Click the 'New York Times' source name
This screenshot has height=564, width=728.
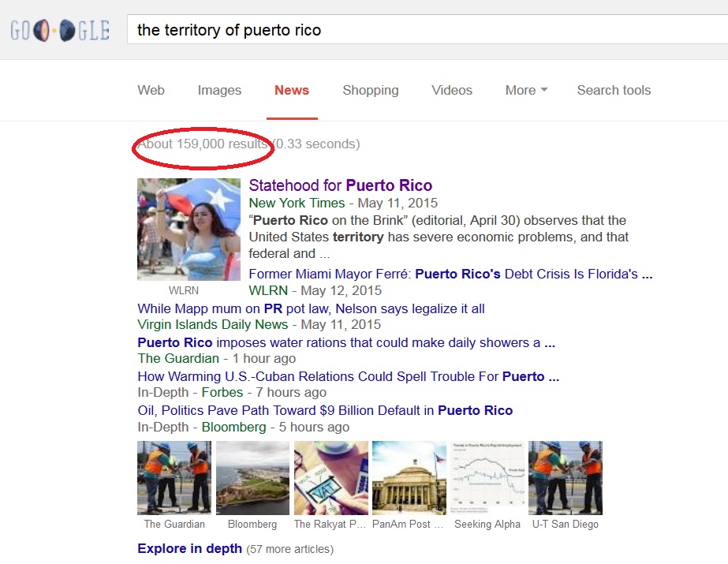click(297, 203)
